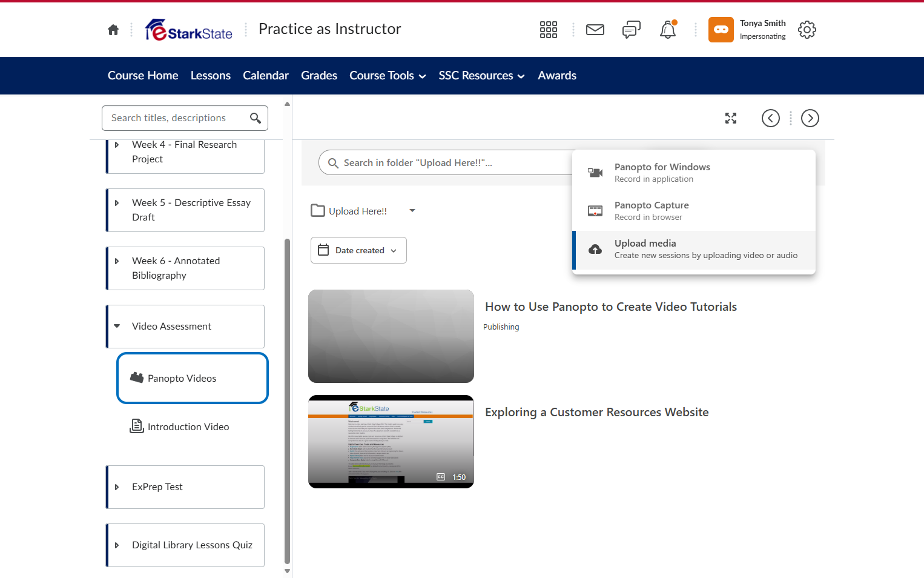Click the Panopto Capture browser icon
924x578 pixels.
[x=595, y=211]
